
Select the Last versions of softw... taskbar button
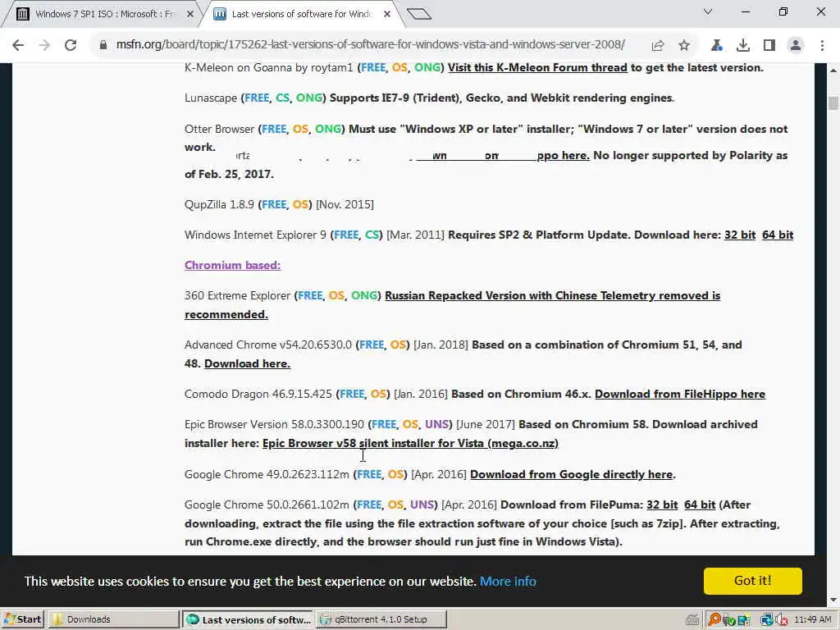pyautogui.click(x=248, y=619)
